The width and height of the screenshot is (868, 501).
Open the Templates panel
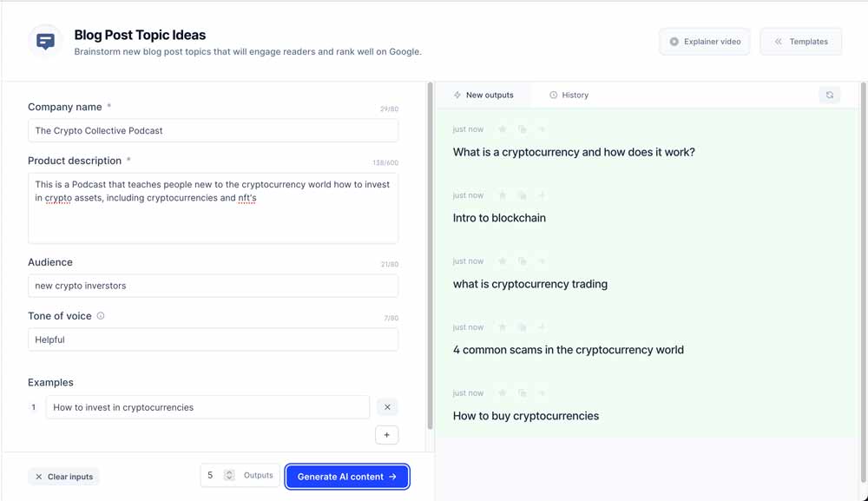801,42
